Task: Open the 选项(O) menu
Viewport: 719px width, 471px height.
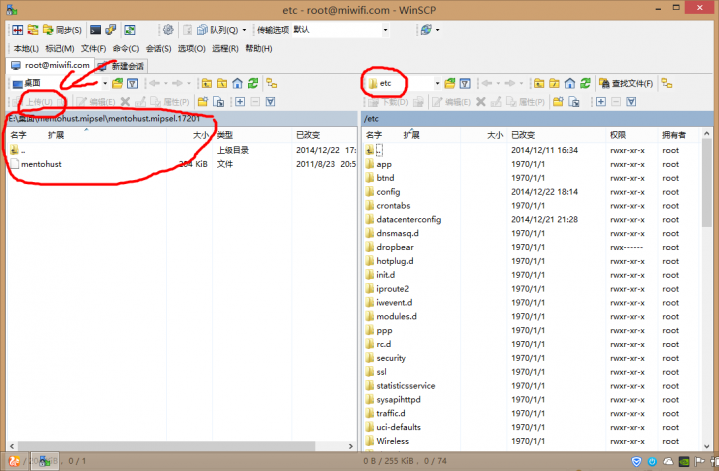Action: click(191, 49)
